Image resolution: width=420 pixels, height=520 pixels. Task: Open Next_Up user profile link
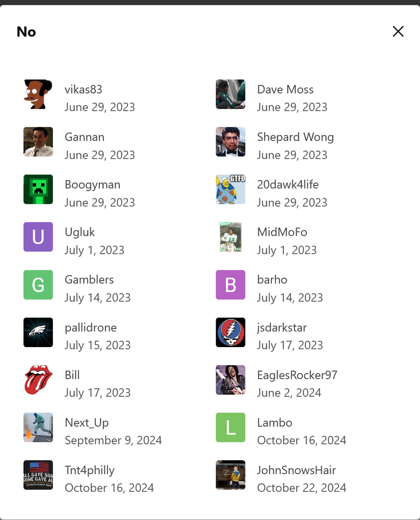(87, 422)
